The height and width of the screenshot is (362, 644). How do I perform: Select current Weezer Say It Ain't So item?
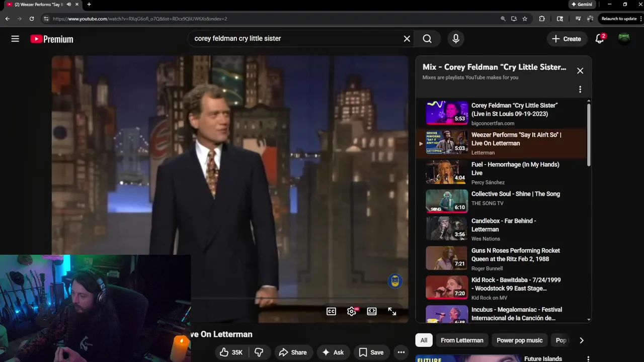[501, 143]
